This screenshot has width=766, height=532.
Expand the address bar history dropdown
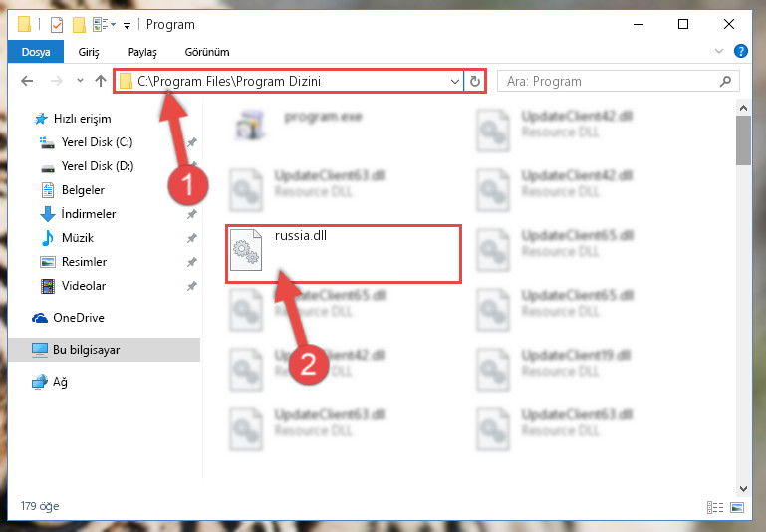coord(455,82)
